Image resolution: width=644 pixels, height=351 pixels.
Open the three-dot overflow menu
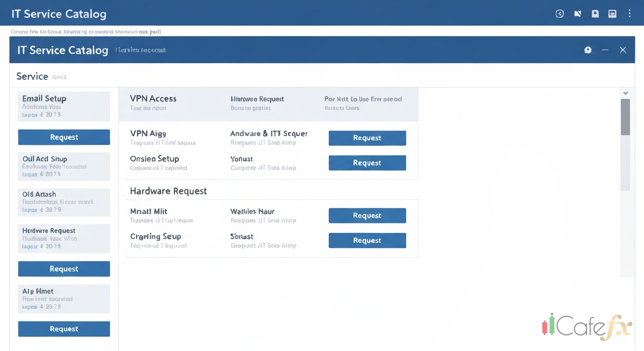click(x=630, y=14)
